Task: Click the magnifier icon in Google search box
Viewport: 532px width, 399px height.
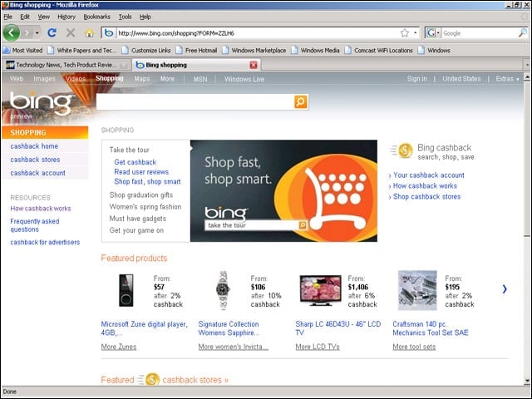Action: 523,33
